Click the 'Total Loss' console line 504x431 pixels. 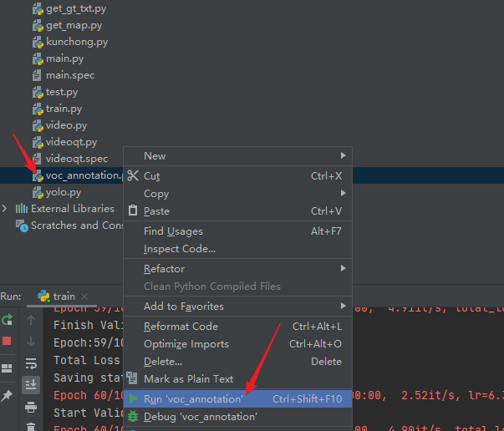[x=87, y=360]
